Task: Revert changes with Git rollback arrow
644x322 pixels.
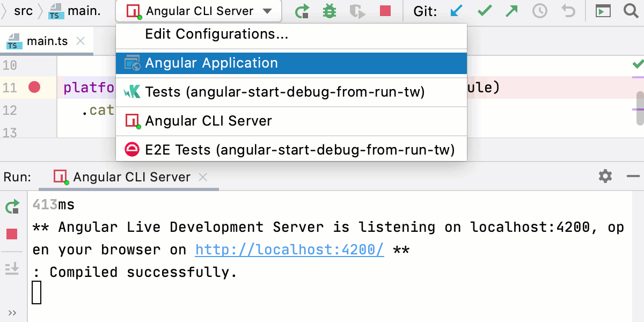Action: 568,11
